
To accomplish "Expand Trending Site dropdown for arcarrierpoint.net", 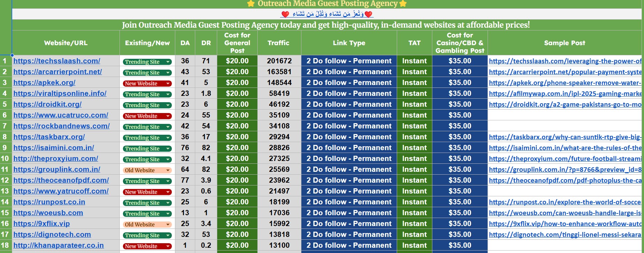I will tap(168, 73).
